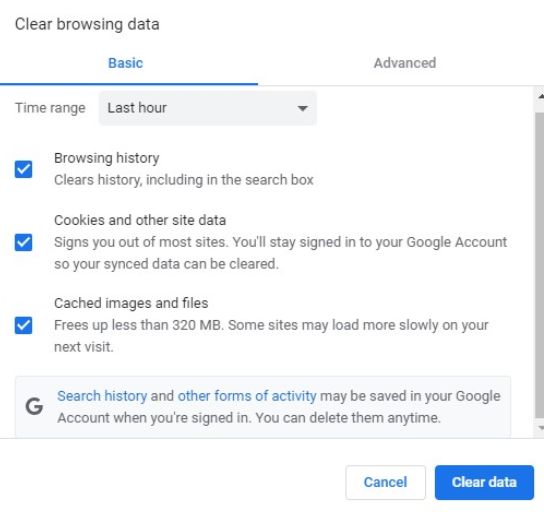Screen dimensions: 544x512
Task: Click the Cached images and files label
Action: click(x=131, y=303)
